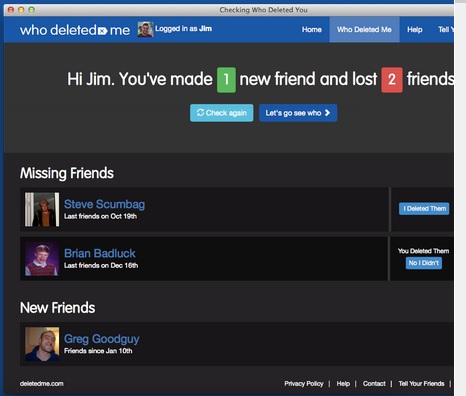Open the Home nav tab
Screen dimensions: 466x396
pyautogui.click(x=312, y=29)
